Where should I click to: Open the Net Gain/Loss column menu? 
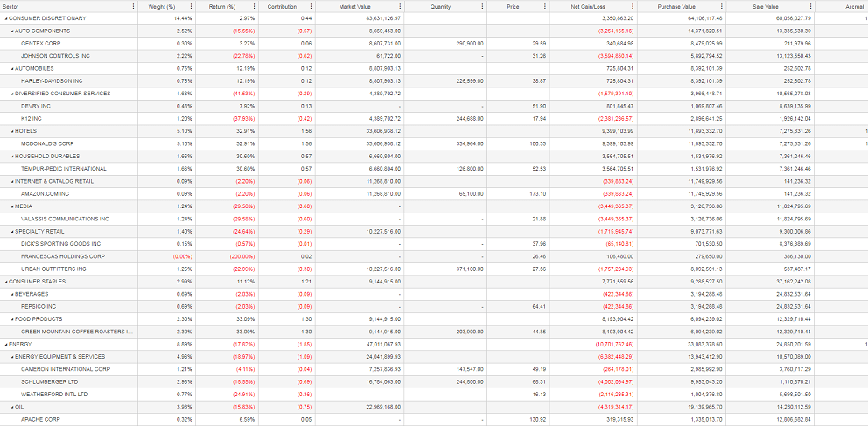click(633, 7)
